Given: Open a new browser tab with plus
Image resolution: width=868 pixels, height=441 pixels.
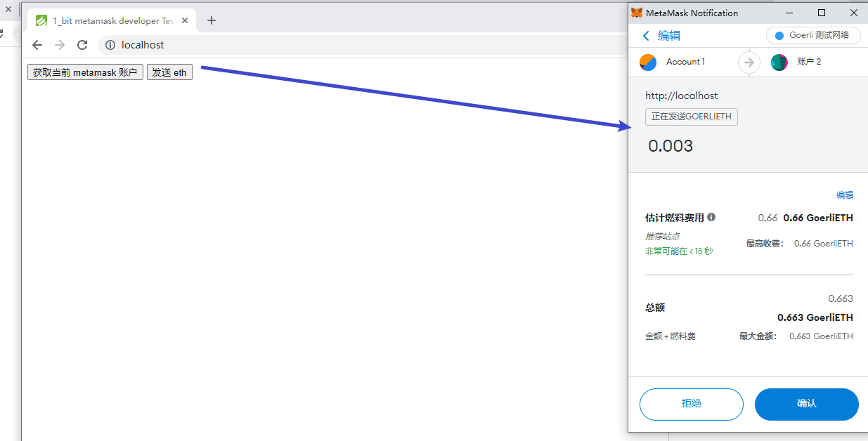Looking at the screenshot, I should tap(211, 20).
